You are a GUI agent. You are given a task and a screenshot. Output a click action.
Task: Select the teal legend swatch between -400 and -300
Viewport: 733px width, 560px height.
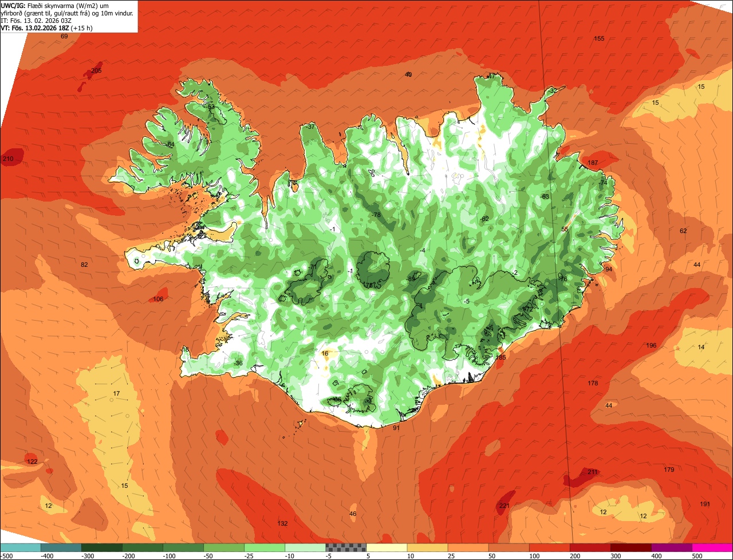click(x=61, y=547)
